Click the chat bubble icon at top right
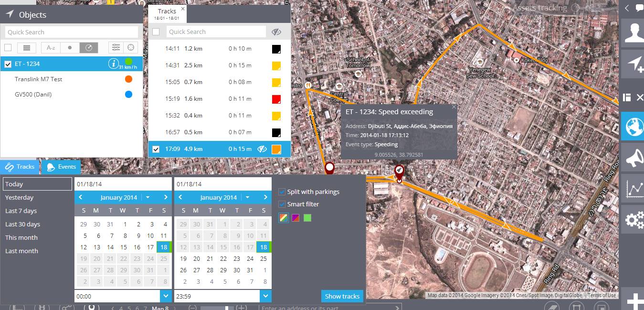Screen dimensions: 644x310 click(x=640, y=8)
